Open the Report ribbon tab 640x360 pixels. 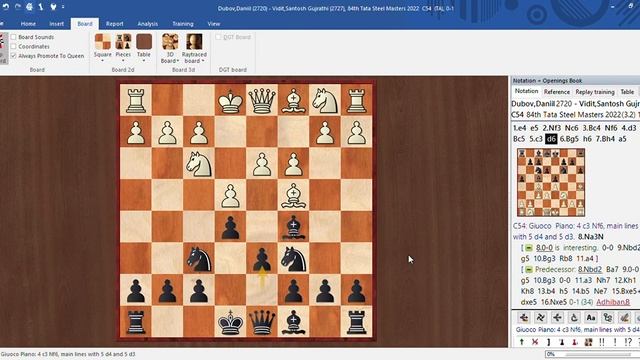coord(115,24)
